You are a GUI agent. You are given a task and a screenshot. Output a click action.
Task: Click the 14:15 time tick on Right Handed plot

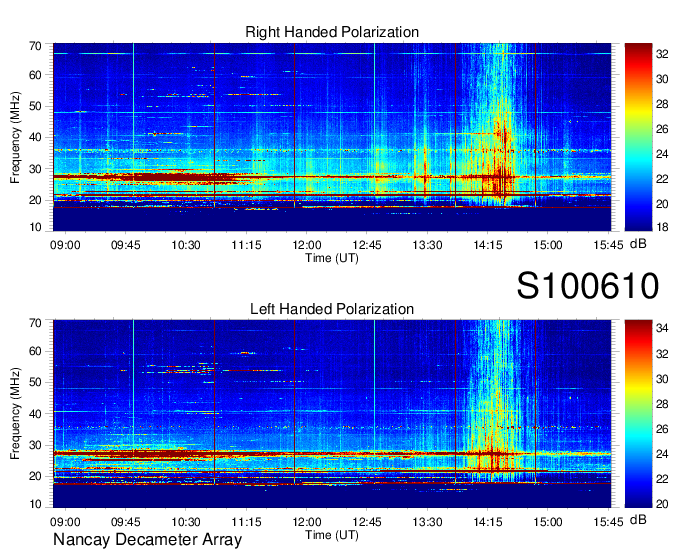[x=487, y=245]
